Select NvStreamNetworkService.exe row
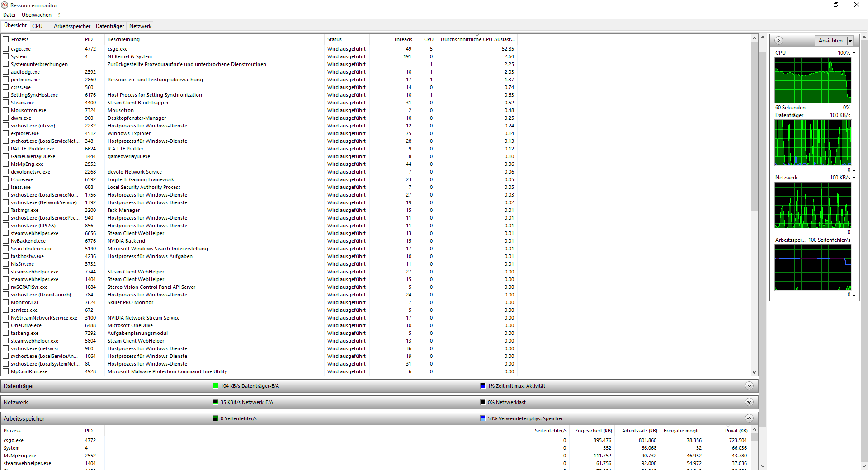The height and width of the screenshot is (470, 868). point(259,318)
